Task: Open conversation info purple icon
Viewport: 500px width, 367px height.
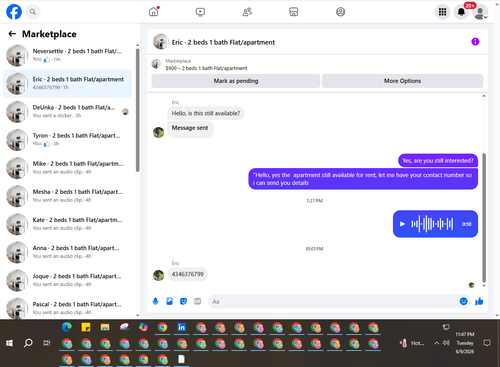Action: [x=475, y=42]
